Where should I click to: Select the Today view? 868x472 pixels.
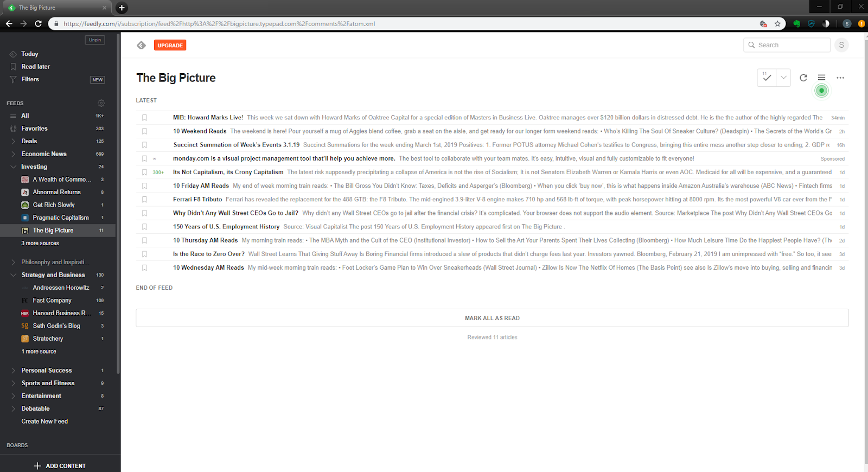pos(30,54)
